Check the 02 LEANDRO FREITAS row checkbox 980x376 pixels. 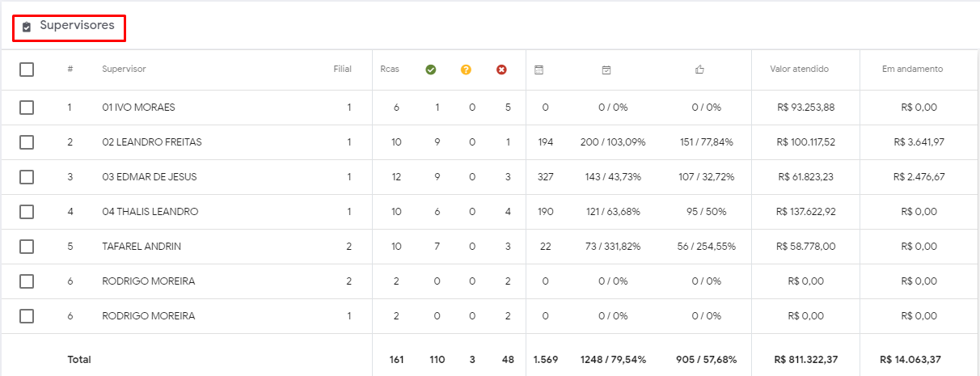tap(27, 142)
